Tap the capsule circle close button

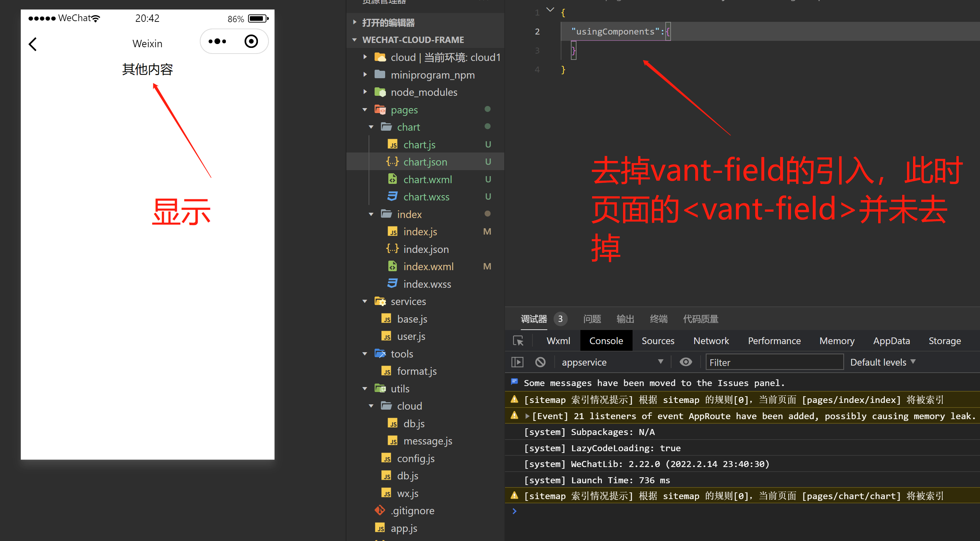pyautogui.click(x=251, y=42)
